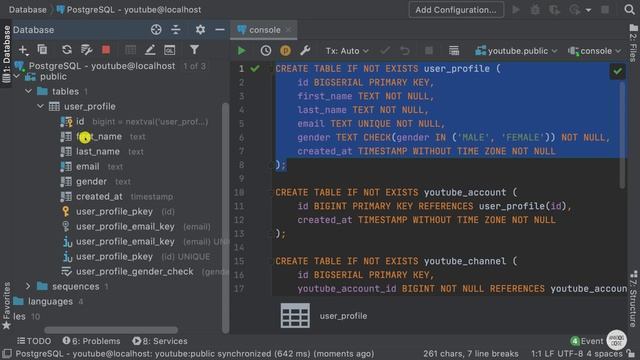640x360 pixels.
Task: Open the TODO tool window tab
Action: (34, 341)
